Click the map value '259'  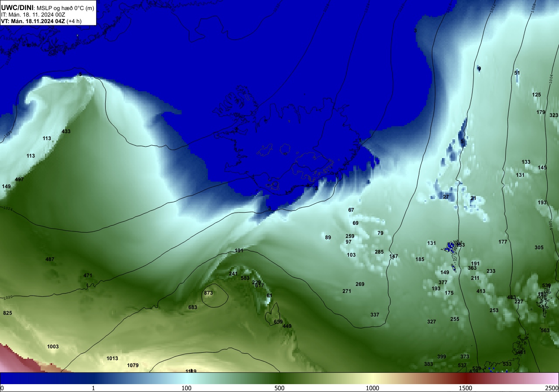pos(350,236)
